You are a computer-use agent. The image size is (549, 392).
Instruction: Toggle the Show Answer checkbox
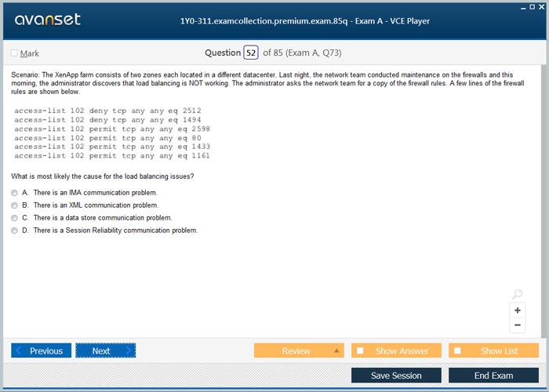360,350
